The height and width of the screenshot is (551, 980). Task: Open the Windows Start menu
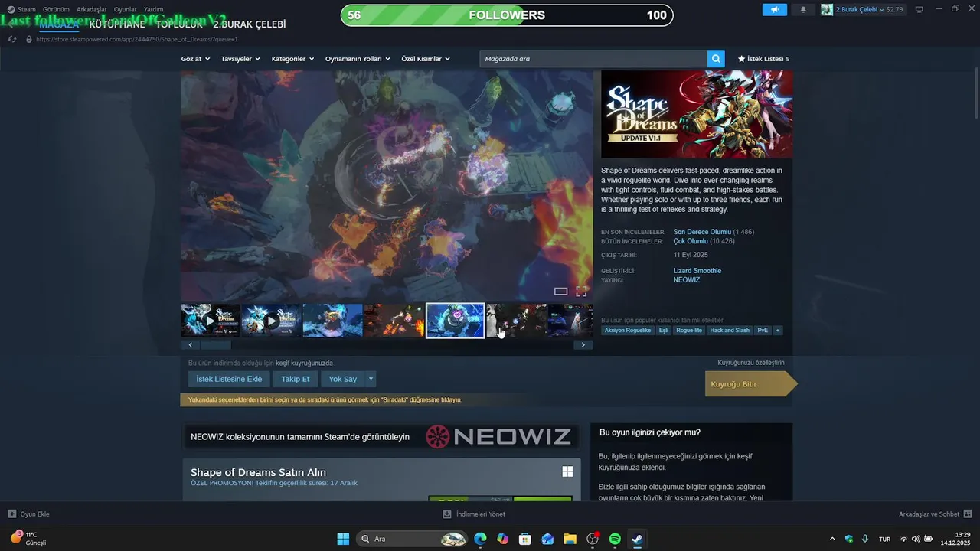coord(343,539)
